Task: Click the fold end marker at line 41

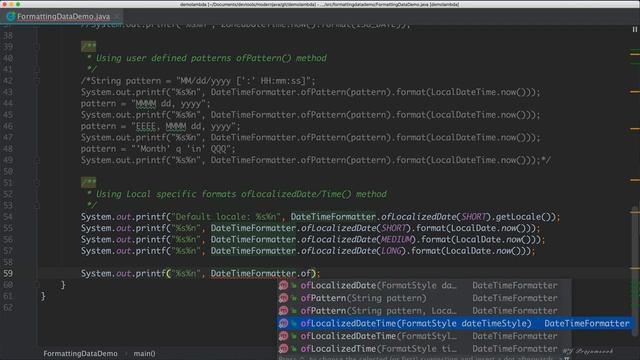Action: pos(37,69)
